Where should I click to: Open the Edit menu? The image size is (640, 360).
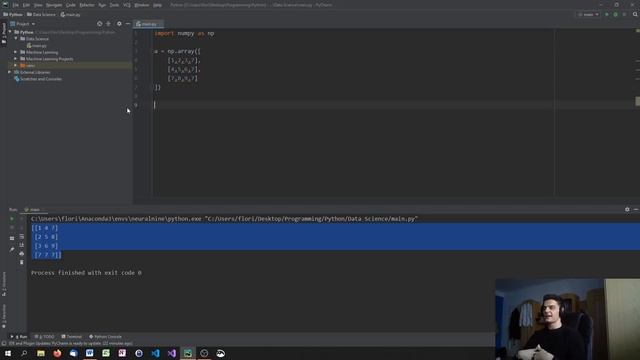tap(26, 5)
